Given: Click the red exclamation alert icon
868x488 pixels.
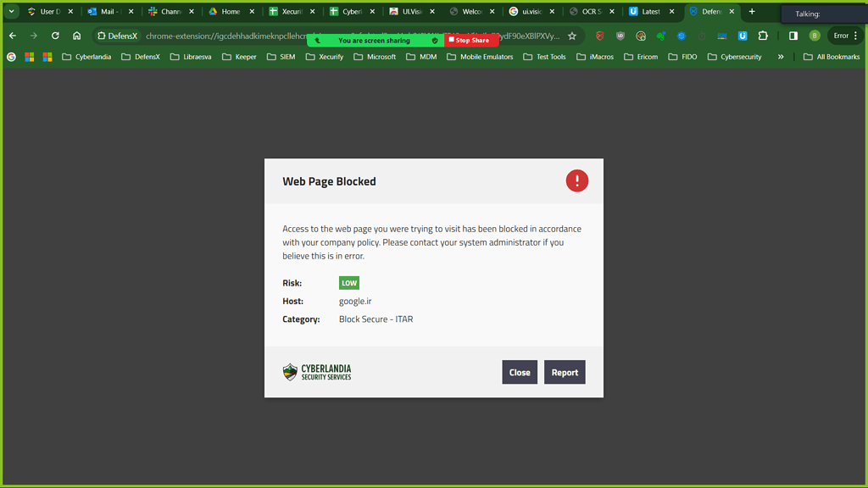Looking at the screenshot, I should pos(577,180).
